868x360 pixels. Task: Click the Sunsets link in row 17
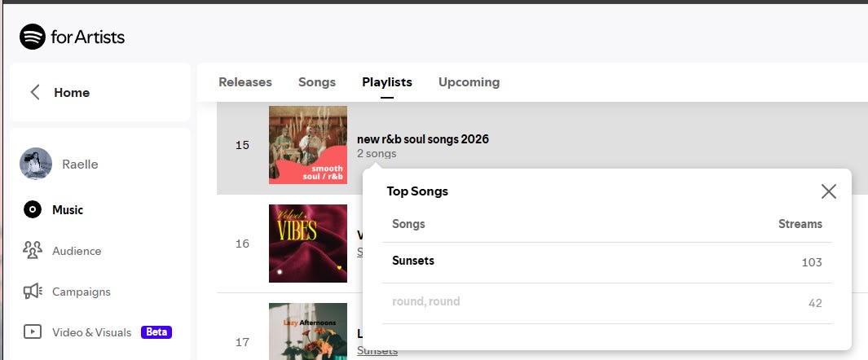[377, 350]
